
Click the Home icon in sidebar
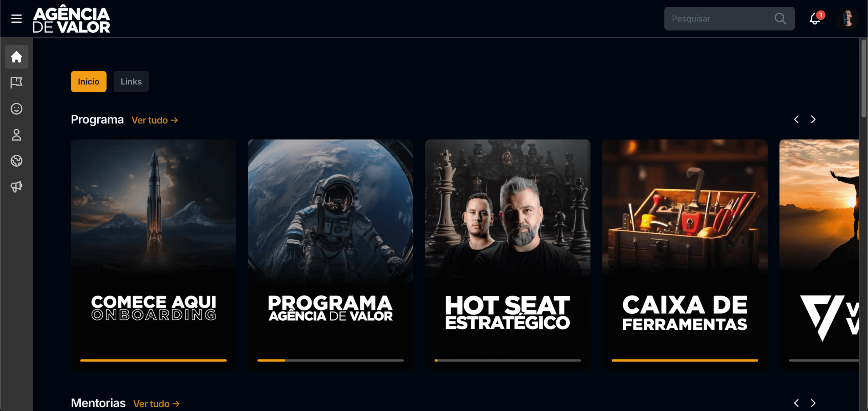click(16, 57)
